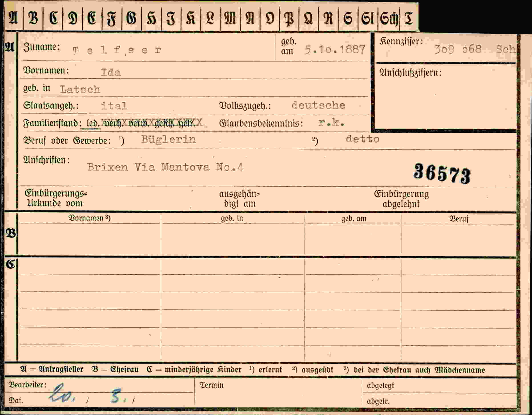Screen dimensions: 532x415
Task: Click the 'Volkszugeh.:' label
Action: (x=245, y=106)
